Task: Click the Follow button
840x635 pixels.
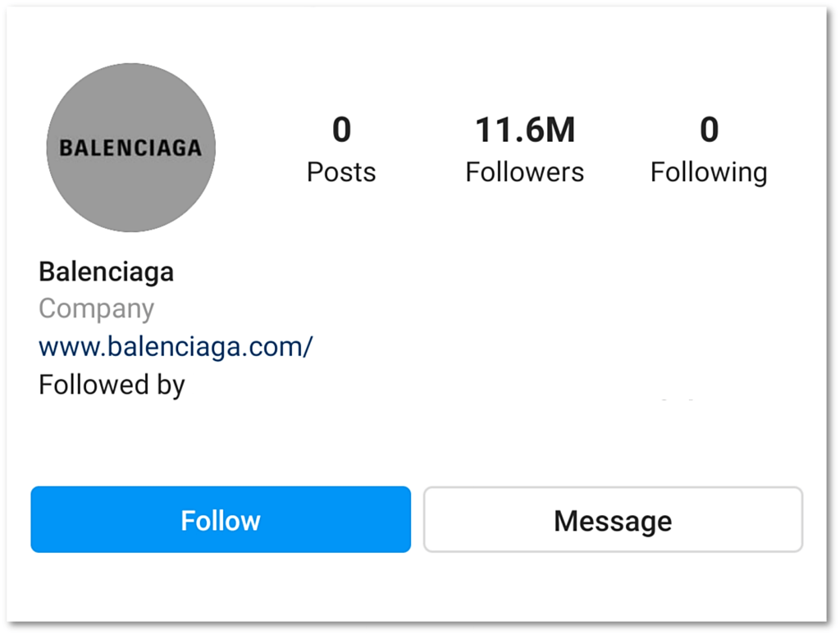Action: pos(221,519)
